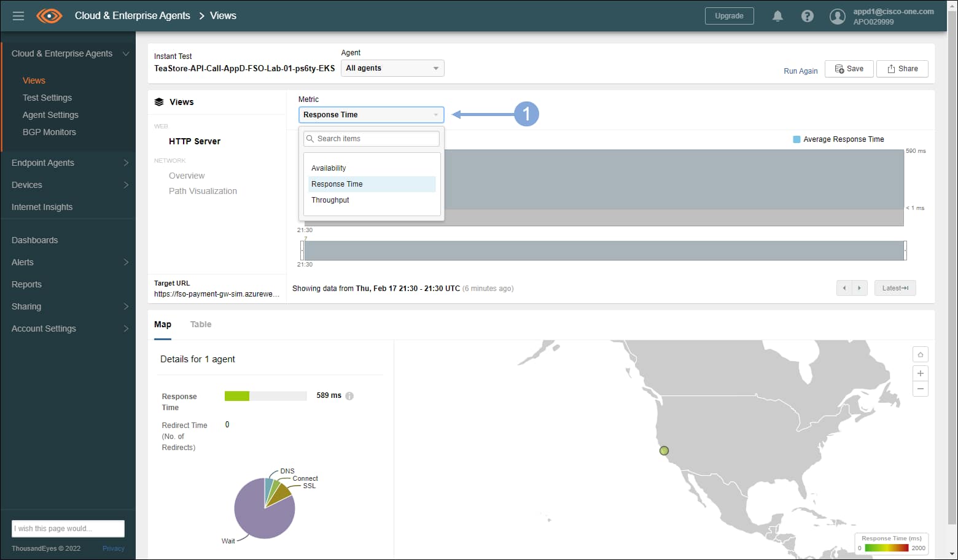Reset map view with home icon
The height and width of the screenshot is (560, 958).
(920, 355)
